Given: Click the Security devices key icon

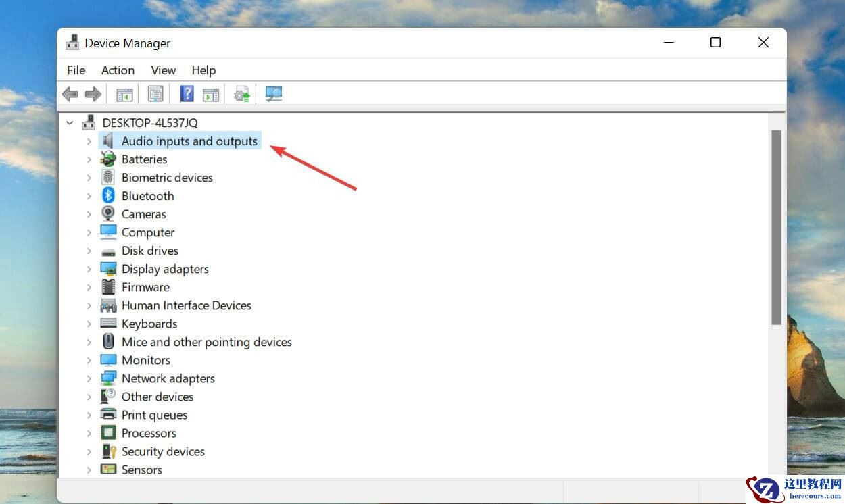Looking at the screenshot, I should 108,451.
